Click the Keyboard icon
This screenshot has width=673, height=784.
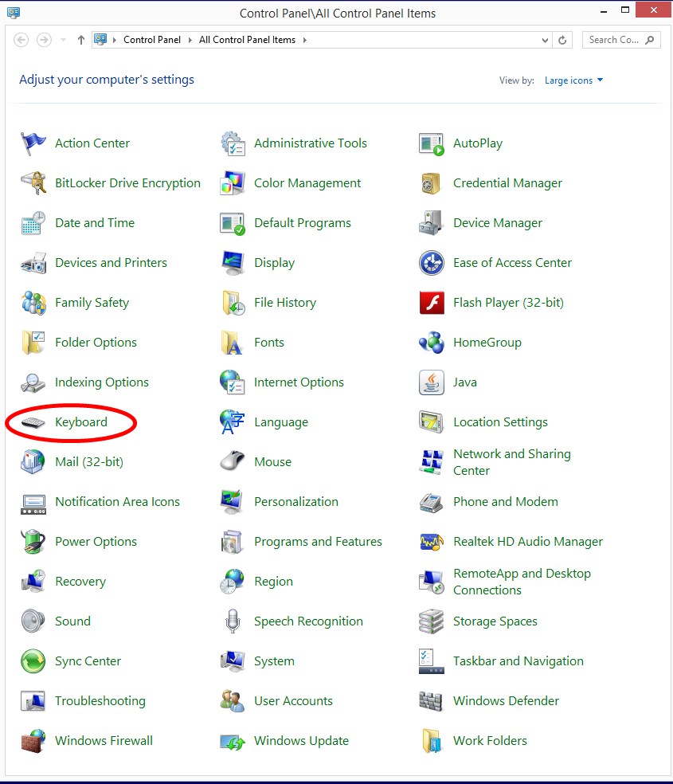coord(33,422)
